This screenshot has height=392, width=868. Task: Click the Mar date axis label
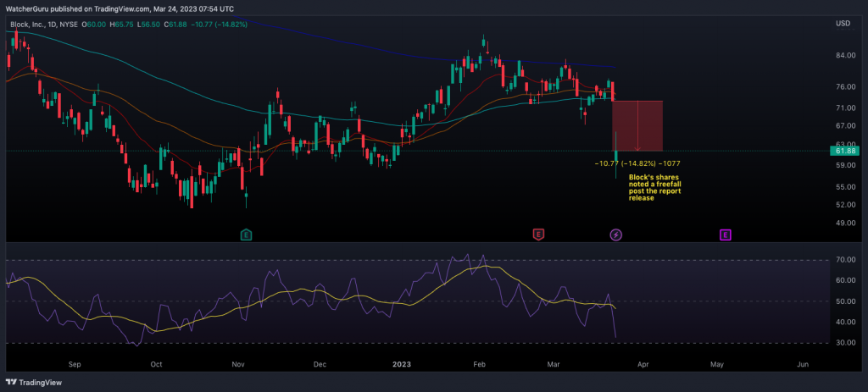tap(554, 365)
